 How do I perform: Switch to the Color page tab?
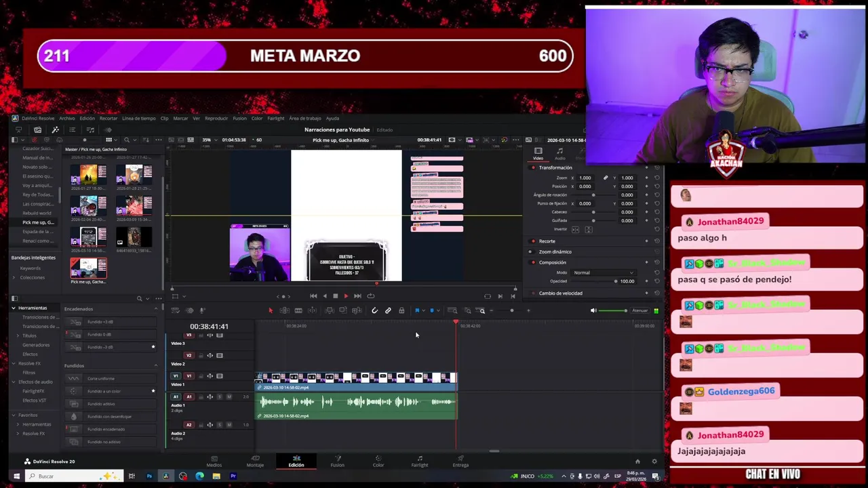point(378,462)
